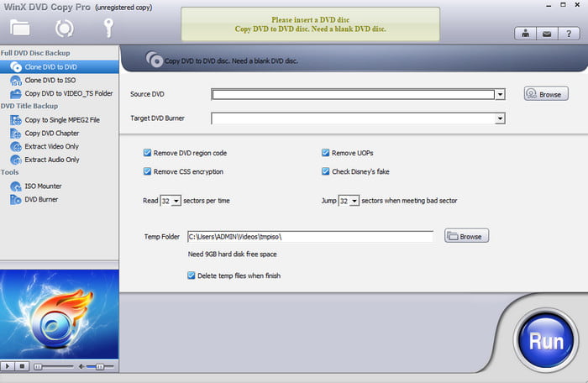Click the envelope mail icon button
This screenshot has width=588, height=383.
coord(547,34)
